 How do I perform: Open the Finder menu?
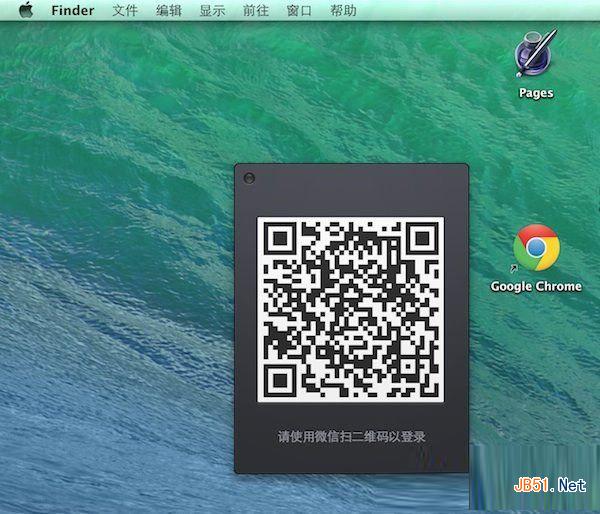(73, 10)
